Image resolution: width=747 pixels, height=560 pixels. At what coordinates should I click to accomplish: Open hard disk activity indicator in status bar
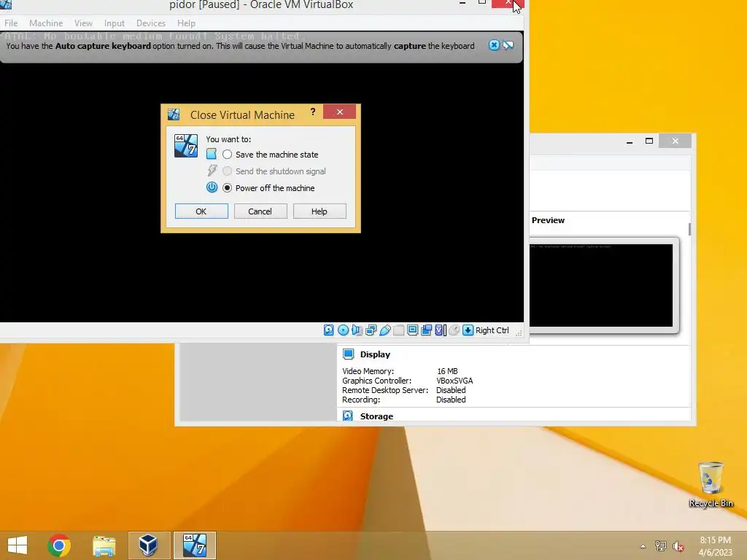329,330
